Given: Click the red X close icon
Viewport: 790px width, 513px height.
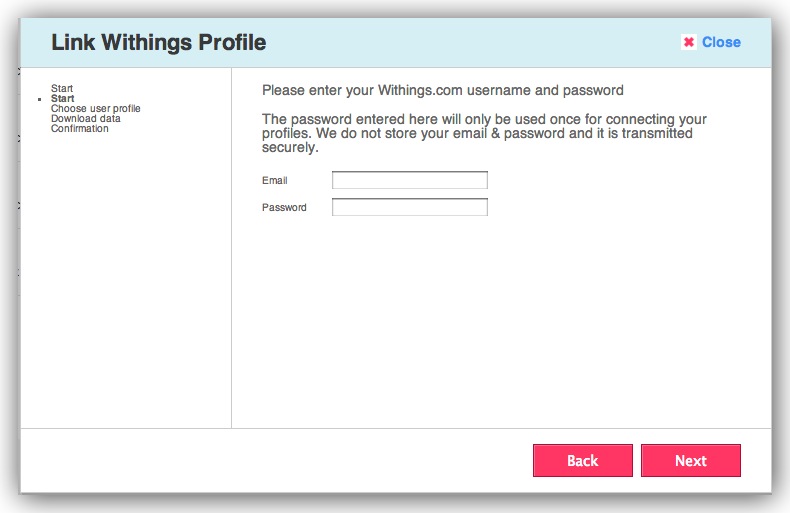Looking at the screenshot, I should click(x=689, y=42).
